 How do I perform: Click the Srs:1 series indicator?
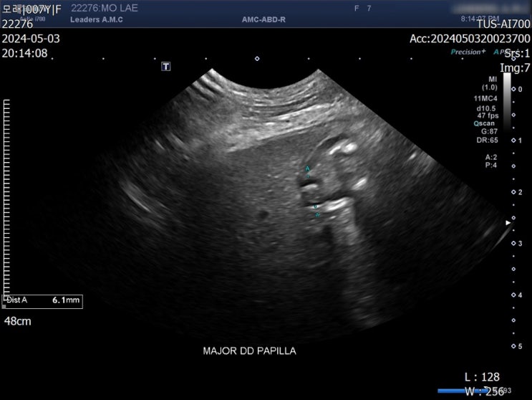[x=517, y=54]
